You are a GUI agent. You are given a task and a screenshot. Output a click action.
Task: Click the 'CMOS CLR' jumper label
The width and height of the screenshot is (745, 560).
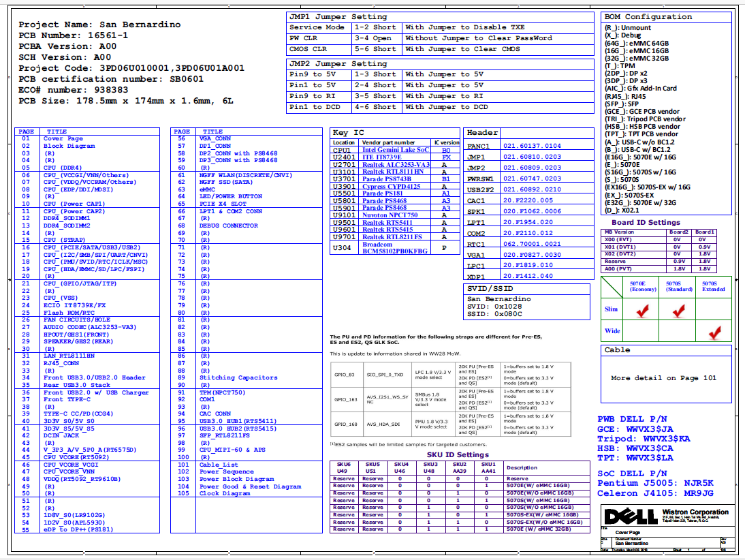(x=308, y=49)
